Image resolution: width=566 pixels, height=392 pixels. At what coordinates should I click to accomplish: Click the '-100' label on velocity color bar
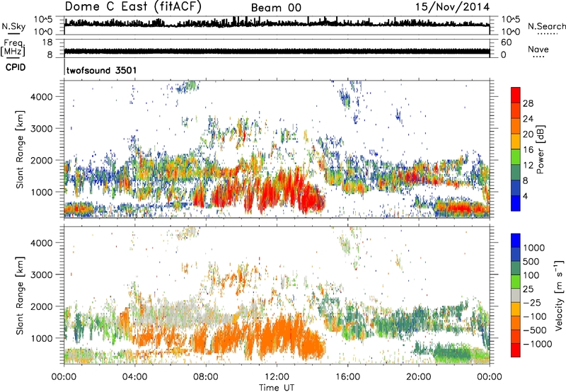tap(535, 316)
